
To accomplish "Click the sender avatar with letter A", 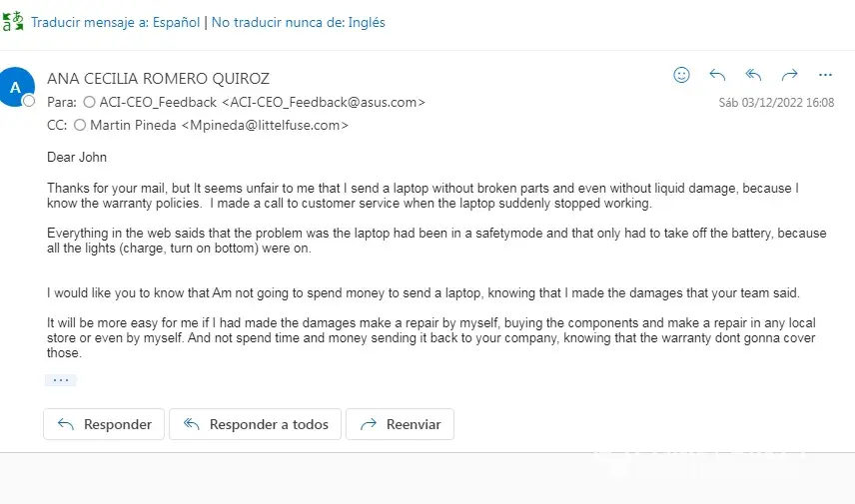I will coord(16,87).
